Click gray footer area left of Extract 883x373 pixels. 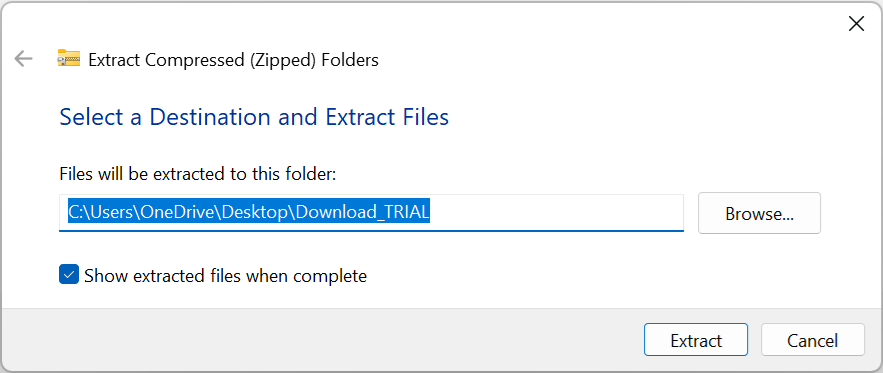pos(321,340)
